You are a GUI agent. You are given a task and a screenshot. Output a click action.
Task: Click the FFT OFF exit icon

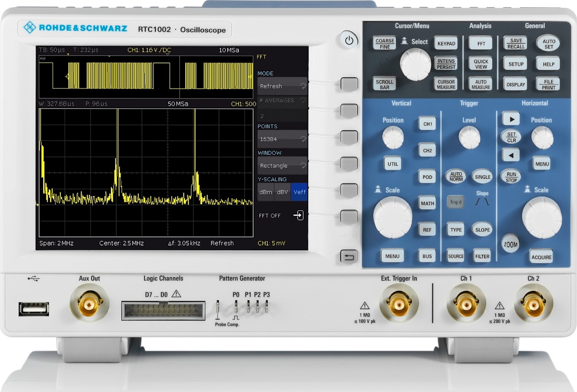(299, 215)
